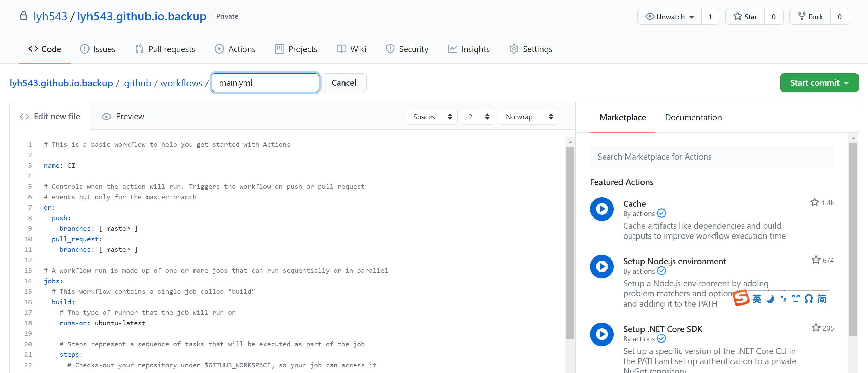Click the Cache action play icon
The height and width of the screenshot is (373, 868).
602,209
